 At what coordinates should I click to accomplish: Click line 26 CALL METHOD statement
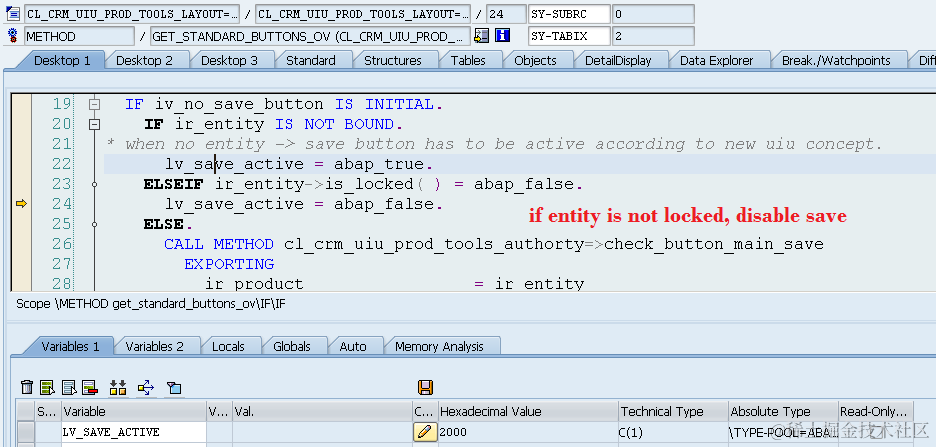pos(494,244)
